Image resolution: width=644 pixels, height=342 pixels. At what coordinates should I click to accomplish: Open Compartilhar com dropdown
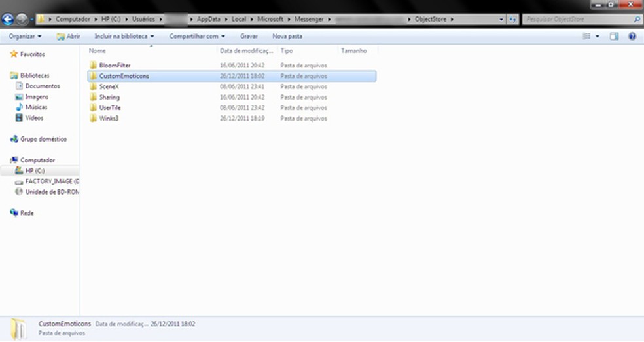pyautogui.click(x=197, y=36)
